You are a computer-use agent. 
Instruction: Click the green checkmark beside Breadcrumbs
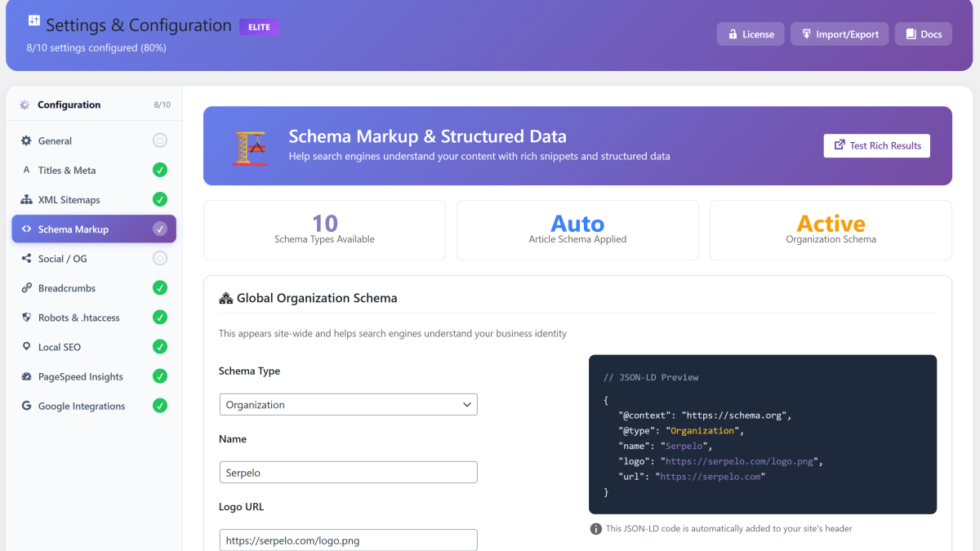pos(160,287)
